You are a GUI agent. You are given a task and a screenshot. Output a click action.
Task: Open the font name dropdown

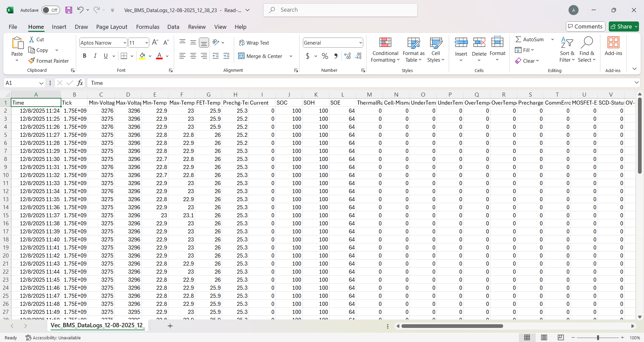click(x=125, y=43)
